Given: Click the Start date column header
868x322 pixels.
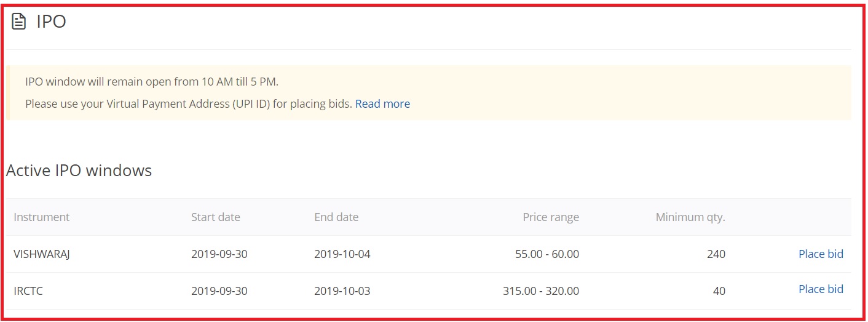Looking at the screenshot, I should click(x=216, y=217).
